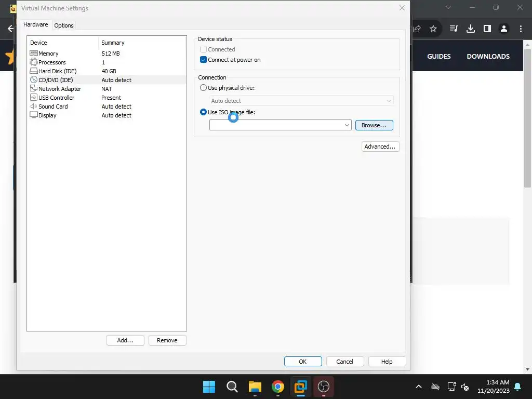Click the Cancel button
Screen dimensions: 532x399
[x=345, y=362]
